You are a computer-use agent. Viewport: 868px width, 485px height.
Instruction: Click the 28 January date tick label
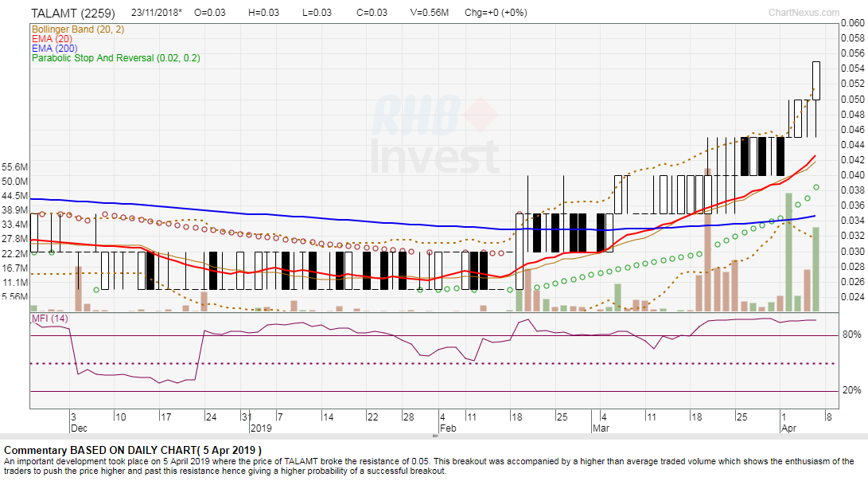tap(408, 417)
